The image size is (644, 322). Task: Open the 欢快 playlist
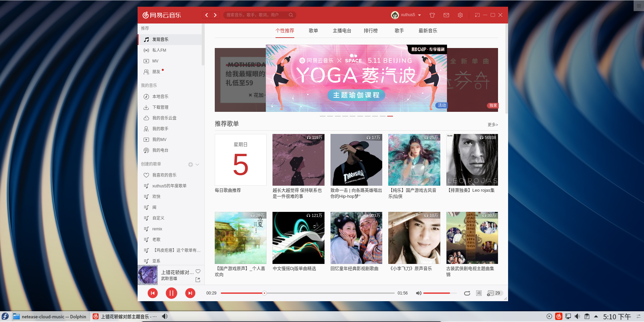170,197
